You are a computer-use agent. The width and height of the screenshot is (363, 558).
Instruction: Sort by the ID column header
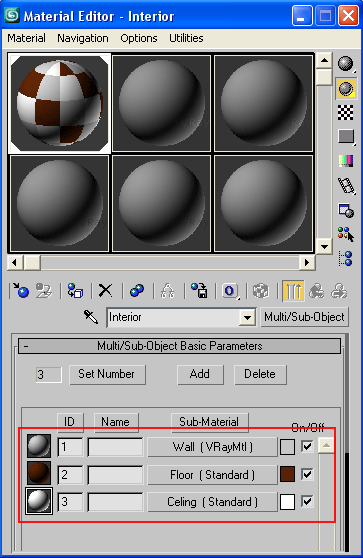(70, 422)
